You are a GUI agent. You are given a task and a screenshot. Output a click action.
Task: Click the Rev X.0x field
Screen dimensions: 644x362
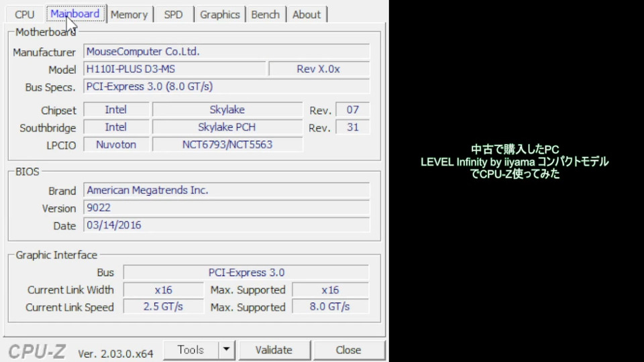pos(319,69)
